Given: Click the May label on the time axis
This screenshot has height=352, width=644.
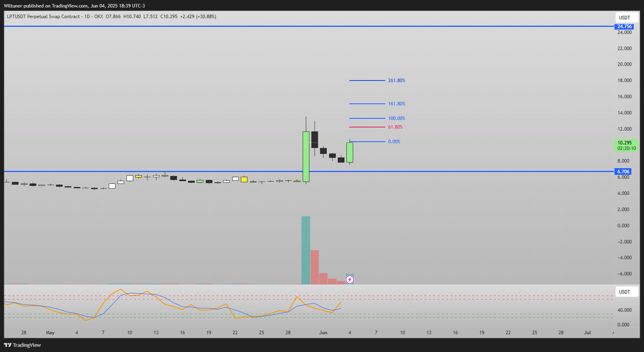Looking at the screenshot, I should pos(50,333).
